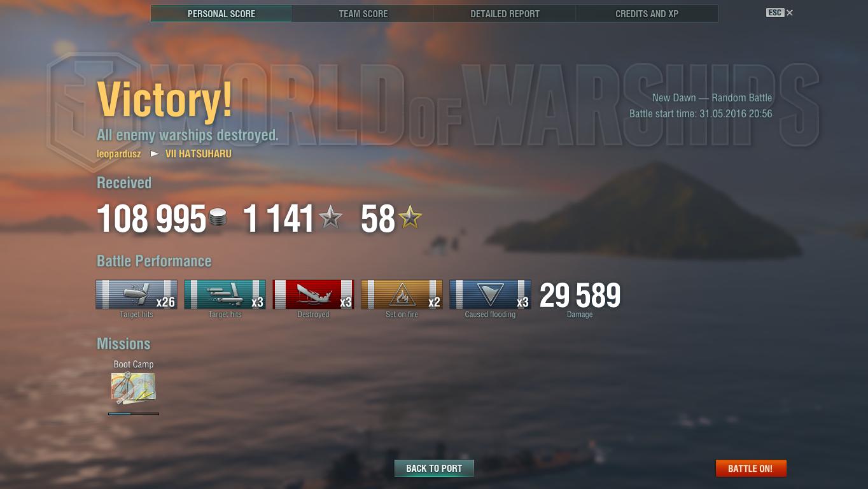868x489 pixels.
Task: Open the Detailed Report tab
Action: [505, 13]
